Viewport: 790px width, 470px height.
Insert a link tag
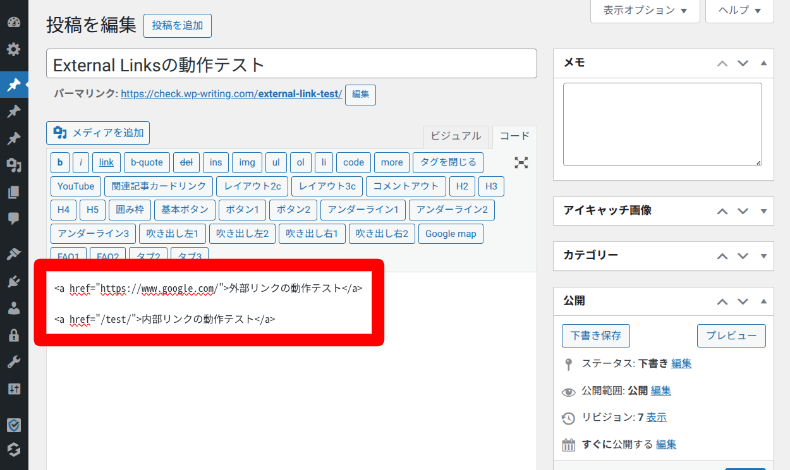[x=106, y=162]
